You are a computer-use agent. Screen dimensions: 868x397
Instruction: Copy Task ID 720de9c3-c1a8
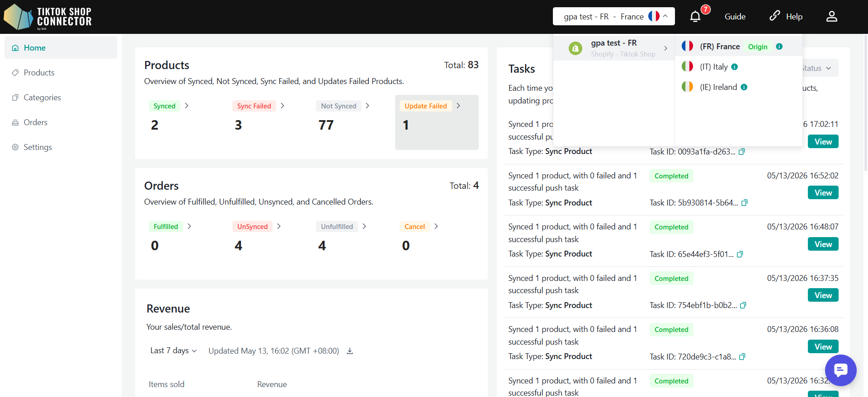pos(742,357)
